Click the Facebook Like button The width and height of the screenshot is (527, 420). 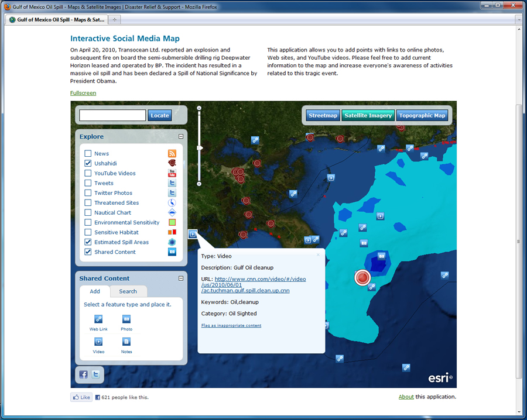point(81,397)
